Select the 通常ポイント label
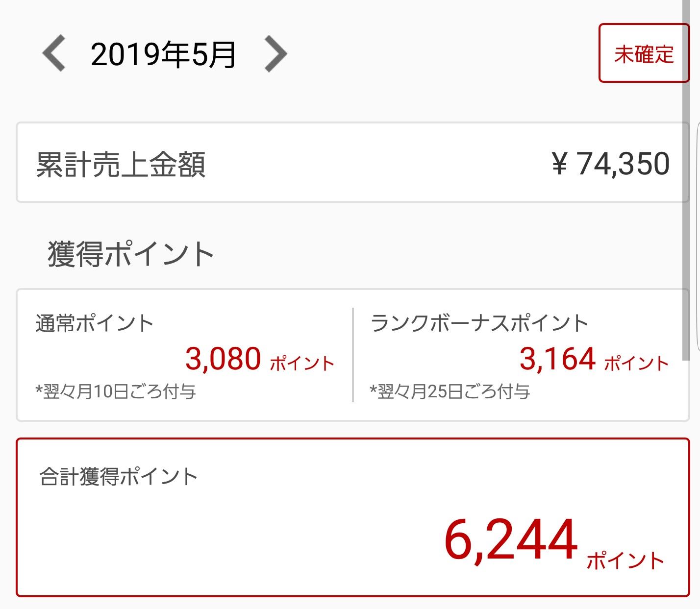Viewport: 700px width, 609px height. 95,323
